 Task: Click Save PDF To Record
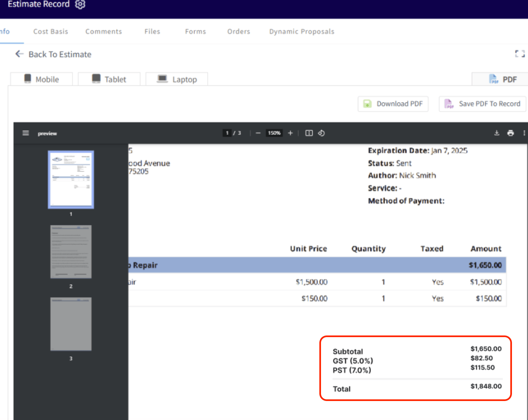pyautogui.click(x=482, y=104)
